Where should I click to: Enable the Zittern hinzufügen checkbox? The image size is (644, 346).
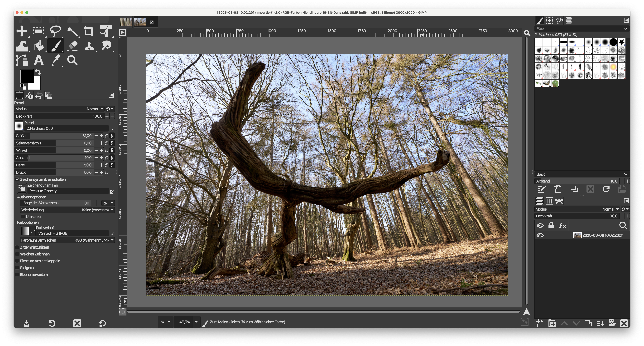[x=17, y=247]
